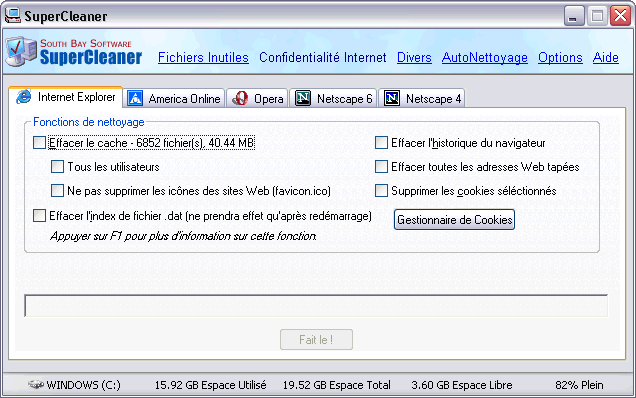The image size is (636, 398).
Task: Open the Gestionnaire de Cookies button
Action: (454, 219)
